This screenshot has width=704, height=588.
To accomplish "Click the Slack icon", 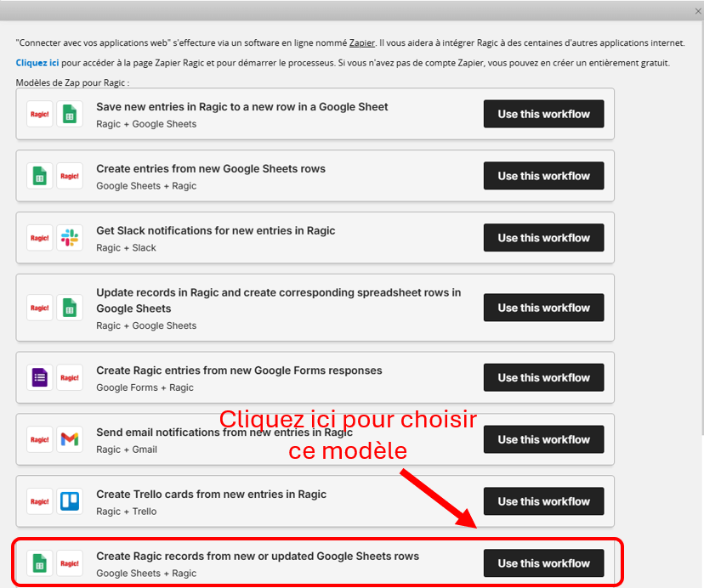I will (70, 238).
